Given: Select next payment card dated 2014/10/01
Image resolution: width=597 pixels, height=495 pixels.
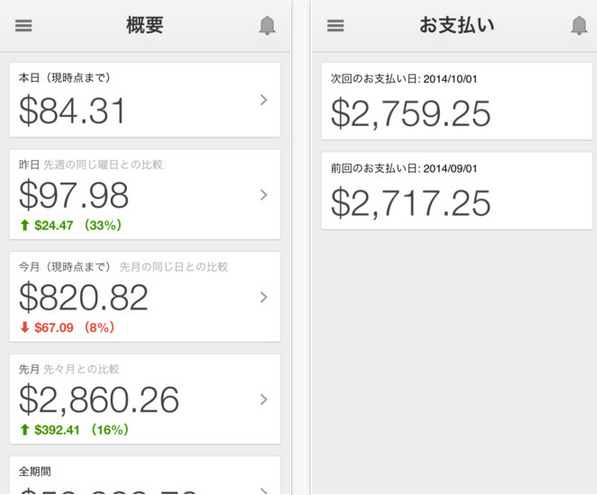Looking at the screenshot, I should 457,101.
